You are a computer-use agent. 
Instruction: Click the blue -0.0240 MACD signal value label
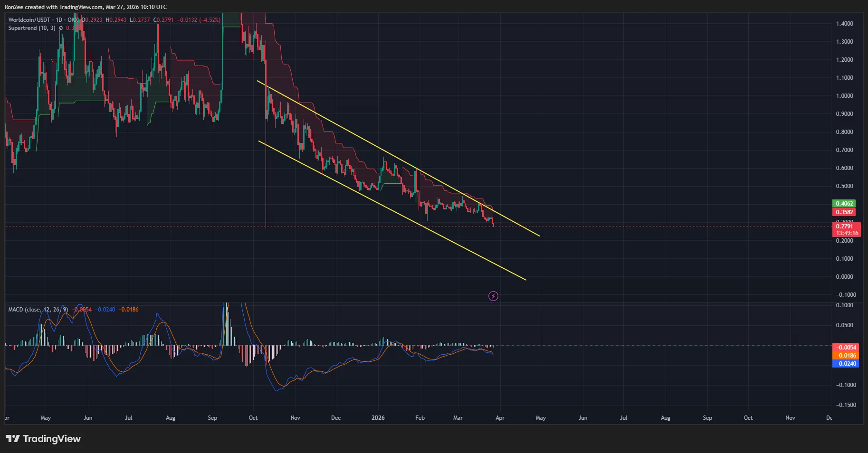pyautogui.click(x=845, y=364)
